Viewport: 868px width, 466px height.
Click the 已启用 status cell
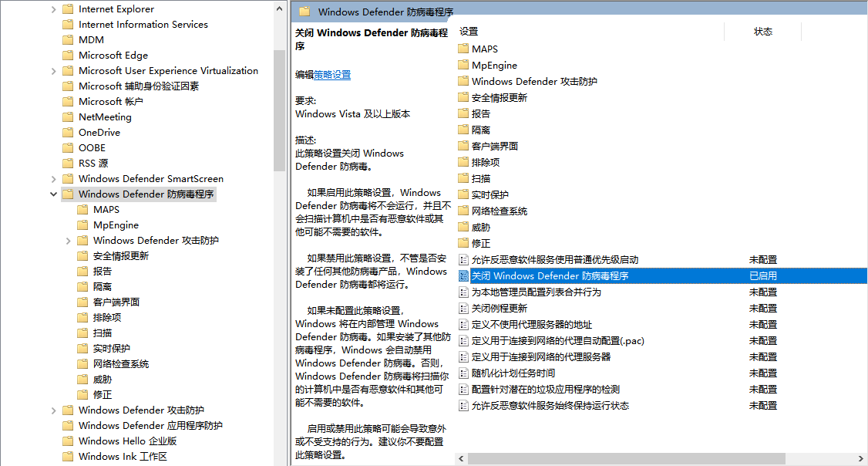[x=763, y=276]
